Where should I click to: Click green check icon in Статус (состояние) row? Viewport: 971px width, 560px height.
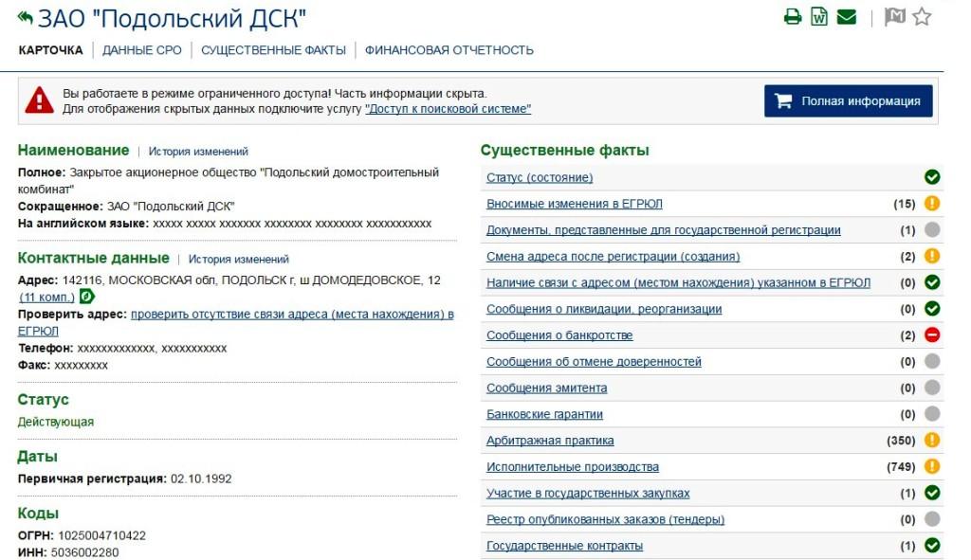932,177
